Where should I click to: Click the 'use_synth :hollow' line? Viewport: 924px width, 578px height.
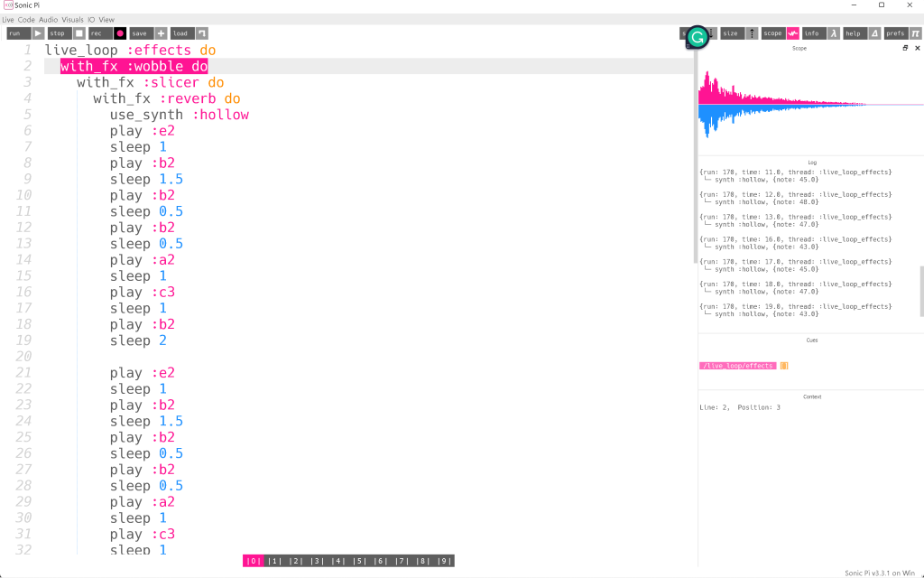point(180,115)
